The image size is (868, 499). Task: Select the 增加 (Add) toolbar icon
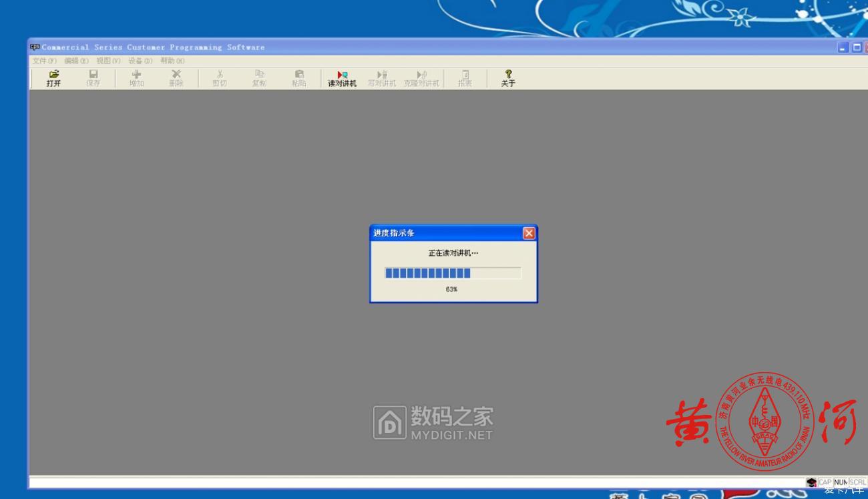pos(135,78)
